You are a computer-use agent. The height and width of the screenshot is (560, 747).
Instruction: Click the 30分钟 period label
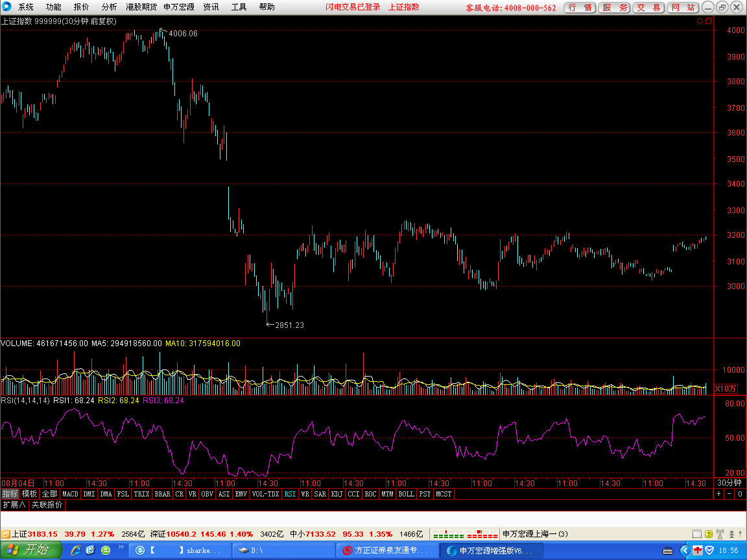(729, 483)
